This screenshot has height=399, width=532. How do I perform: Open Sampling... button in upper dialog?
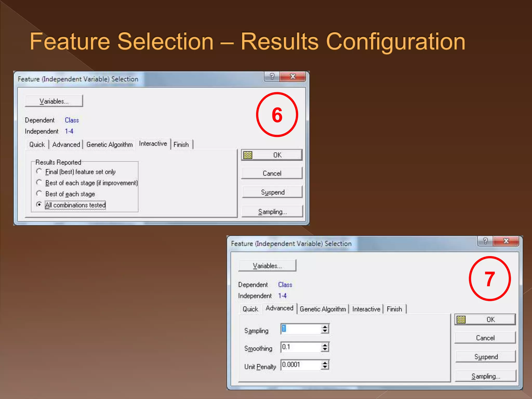(x=272, y=212)
